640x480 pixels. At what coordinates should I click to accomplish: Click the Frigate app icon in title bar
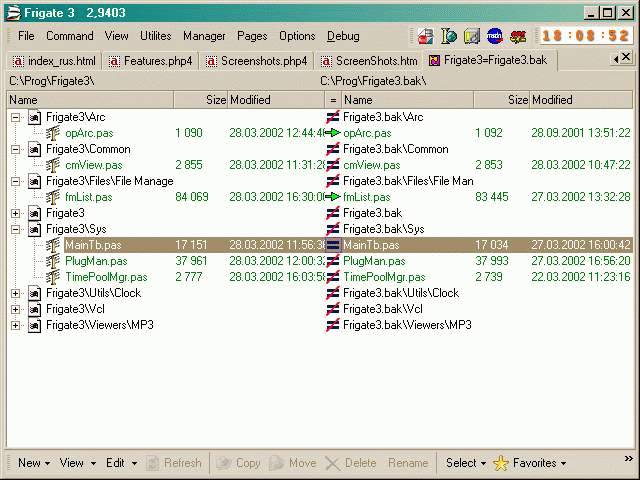click(13, 13)
